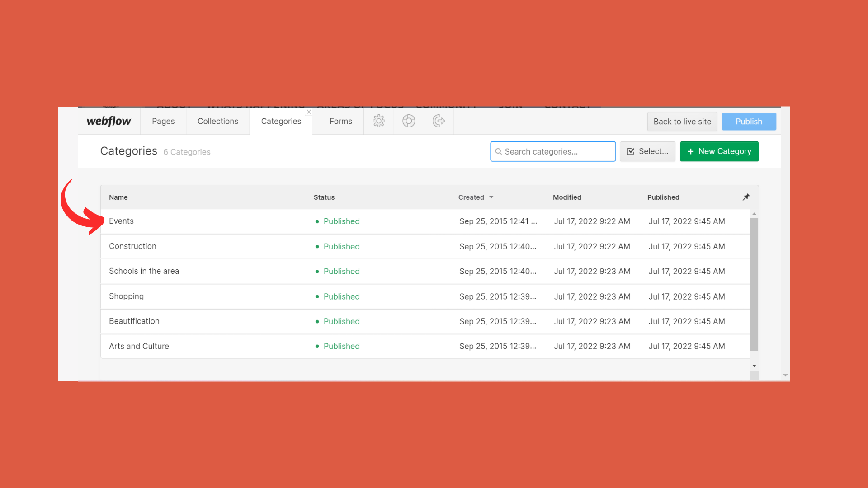
Task: Open the Collections tab
Action: (x=217, y=121)
